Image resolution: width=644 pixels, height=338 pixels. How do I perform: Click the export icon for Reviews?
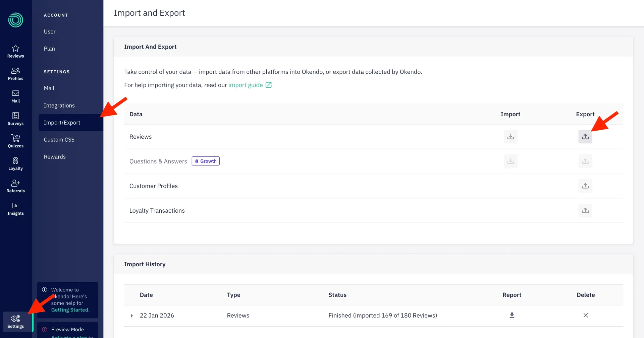(x=585, y=137)
